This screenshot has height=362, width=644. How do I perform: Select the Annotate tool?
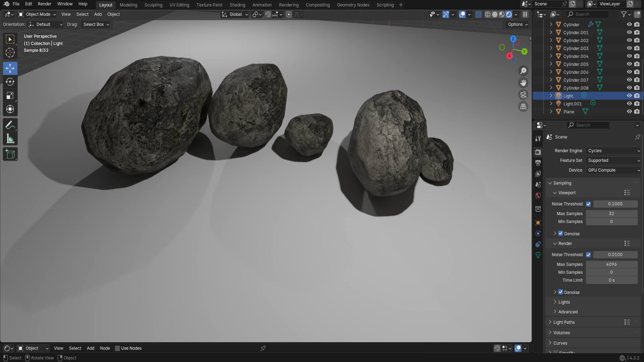pos(10,125)
